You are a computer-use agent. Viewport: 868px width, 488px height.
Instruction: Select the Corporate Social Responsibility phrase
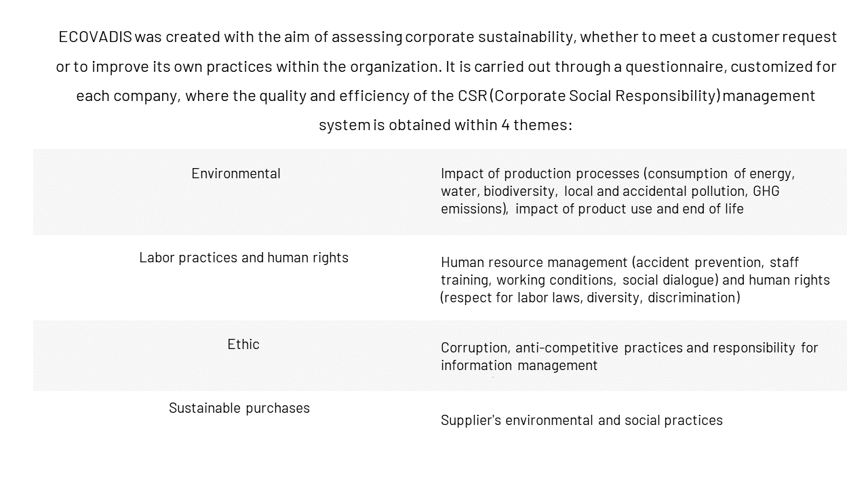click(x=606, y=96)
